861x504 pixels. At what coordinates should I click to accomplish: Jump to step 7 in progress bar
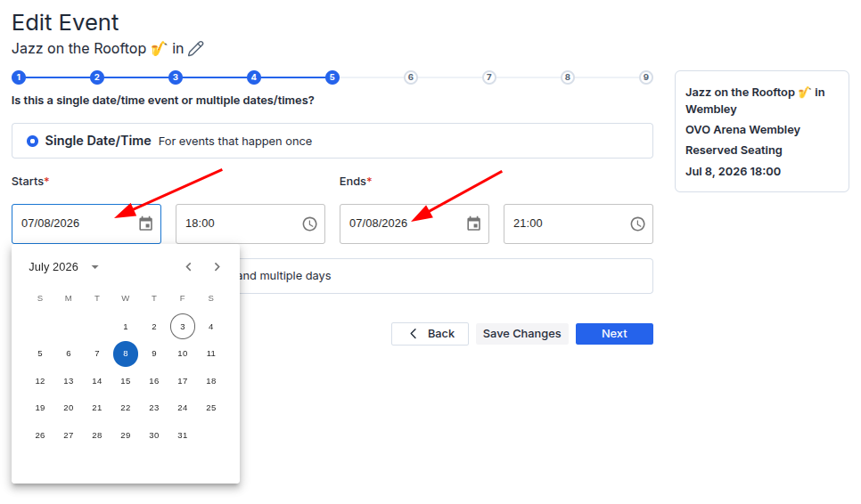tap(489, 77)
